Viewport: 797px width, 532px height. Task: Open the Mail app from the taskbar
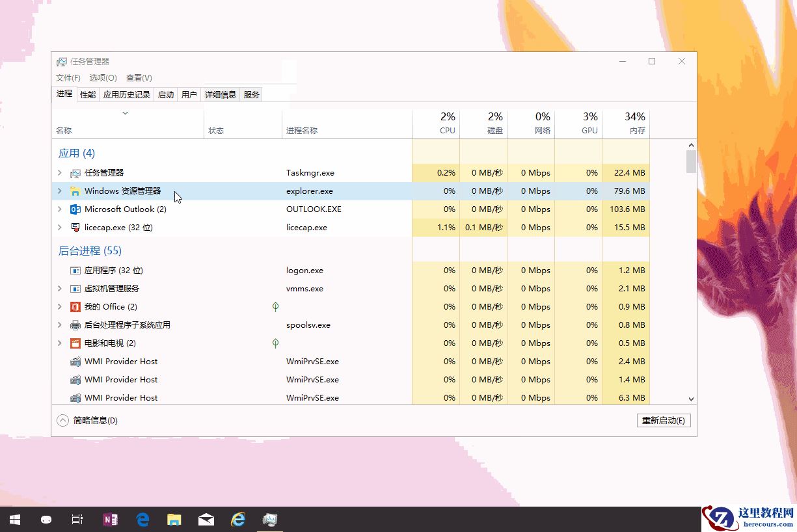pos(206,519)
